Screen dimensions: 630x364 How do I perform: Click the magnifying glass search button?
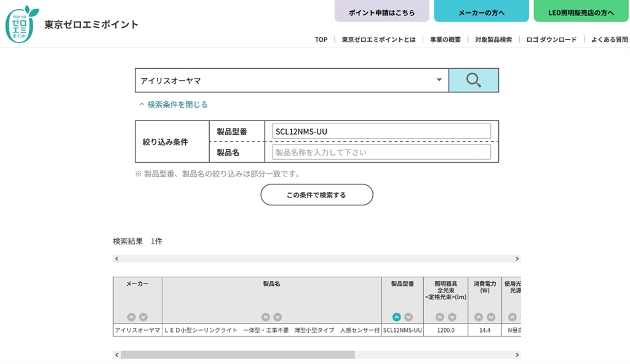474,81
